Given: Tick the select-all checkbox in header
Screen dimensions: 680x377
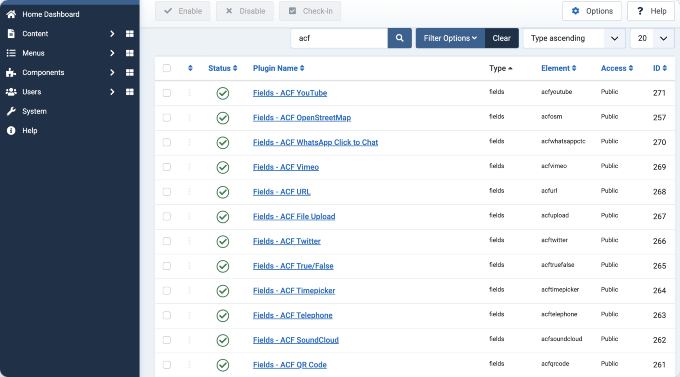Looking at the screenshot, I should (x=167, y=68).
